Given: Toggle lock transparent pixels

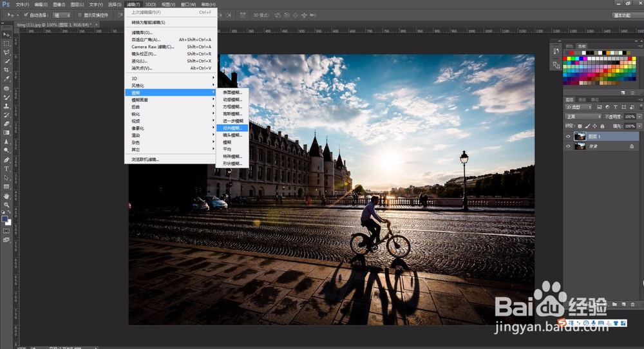Looking at the screenshot, I should 580,126.
